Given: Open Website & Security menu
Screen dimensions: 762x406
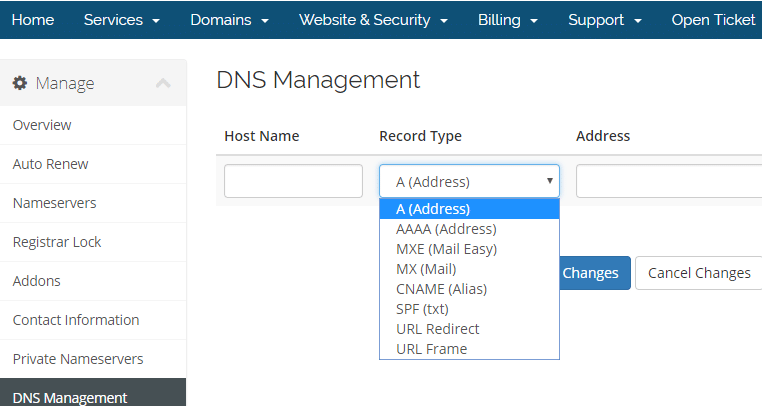Looking at the screenshot, I should point(373,20).
